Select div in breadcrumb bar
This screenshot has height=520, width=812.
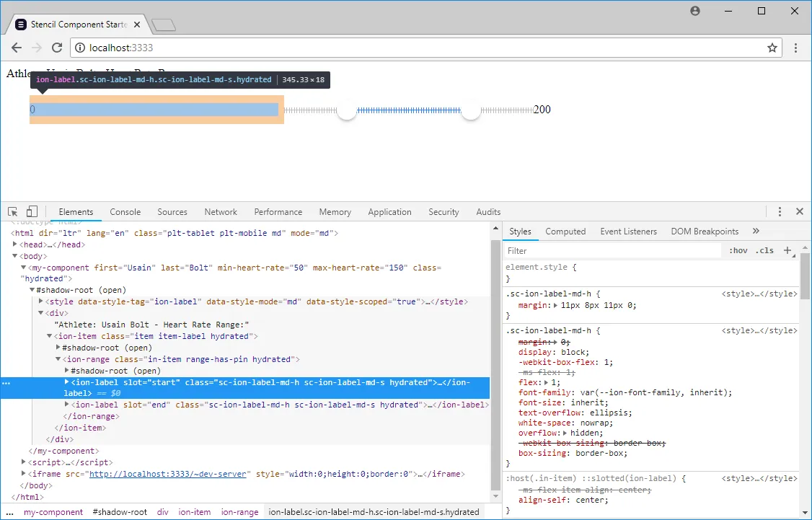click(x=162, y=512)
